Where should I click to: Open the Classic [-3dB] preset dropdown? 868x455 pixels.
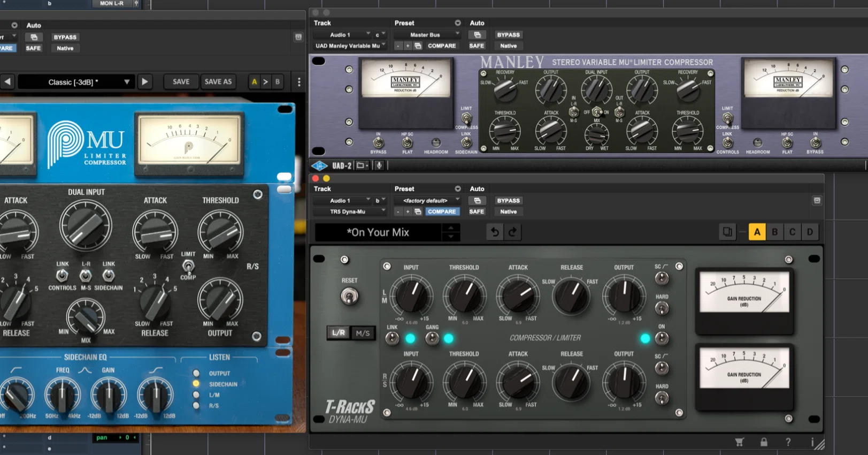pyautogui.click(x=75, y=82)
